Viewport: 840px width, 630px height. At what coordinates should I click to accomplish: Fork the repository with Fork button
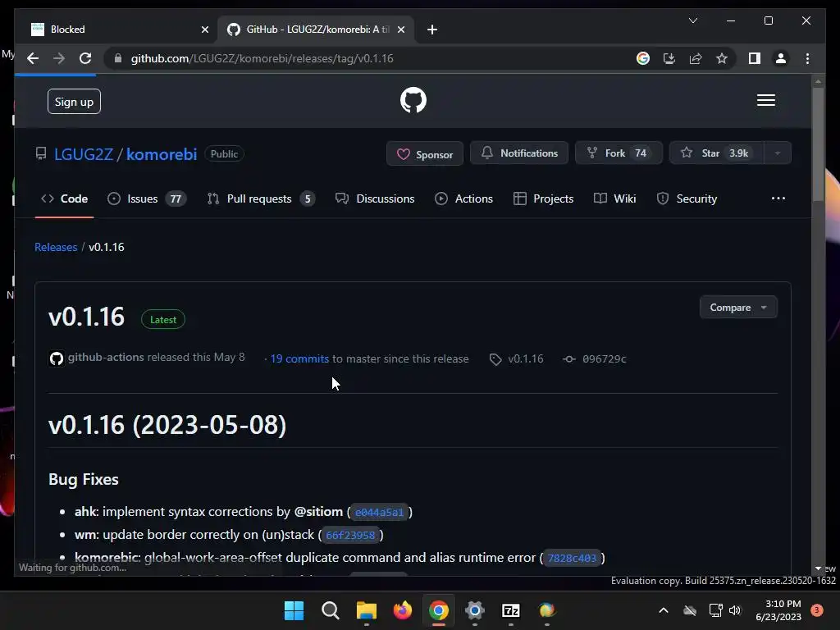tap(619, 153)
